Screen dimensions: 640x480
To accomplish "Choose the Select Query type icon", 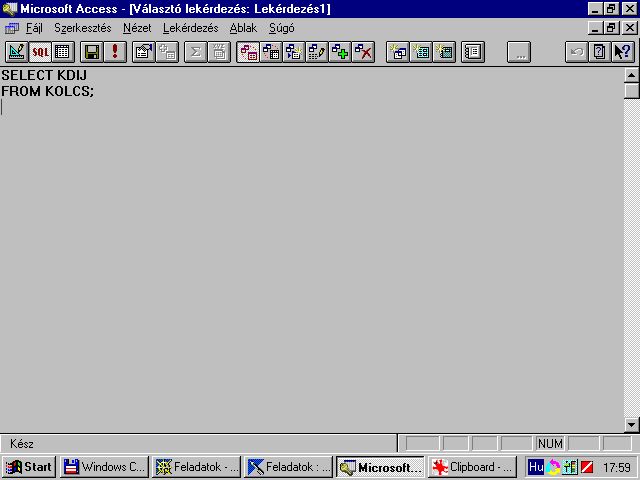I will click(x=248, y=52).
